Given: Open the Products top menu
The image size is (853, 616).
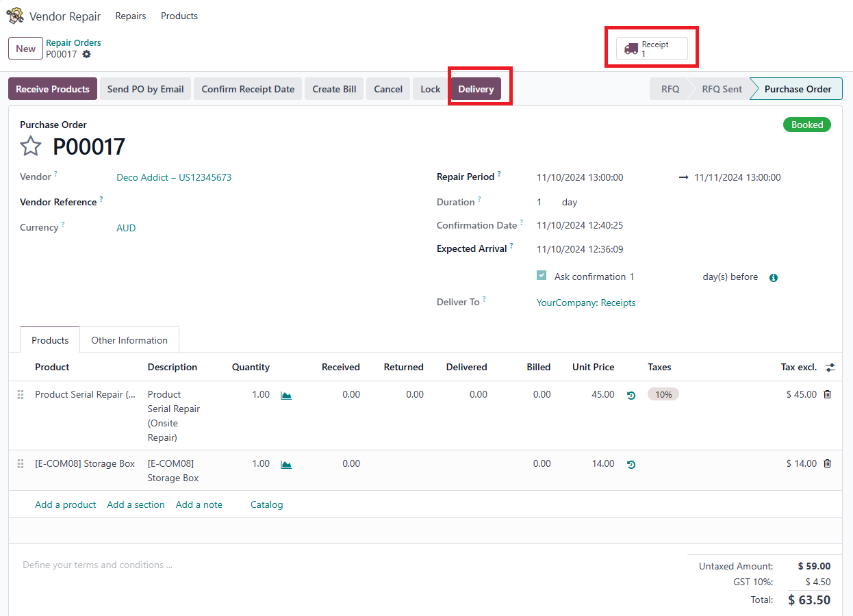Looking at the screenshot, I should click(179, 16).
